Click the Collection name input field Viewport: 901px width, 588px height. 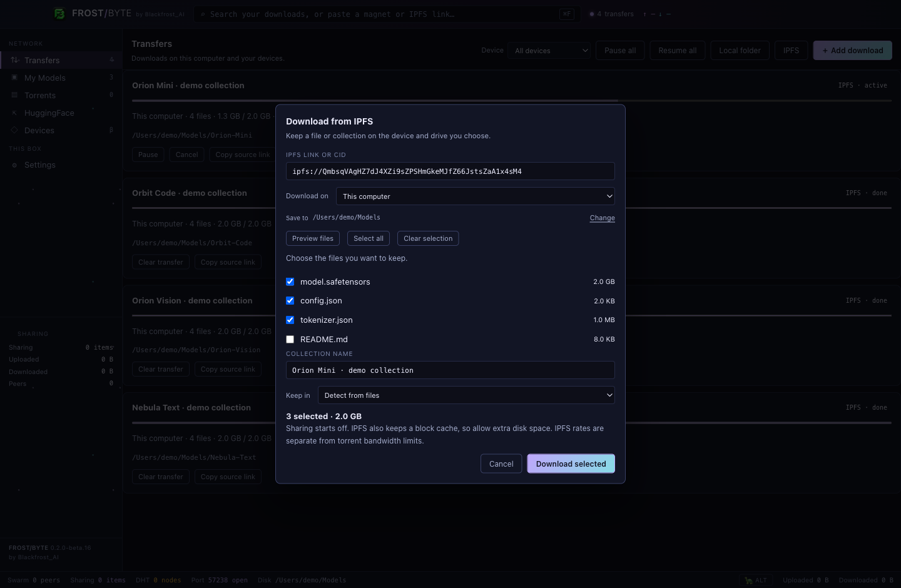(450, 370)
